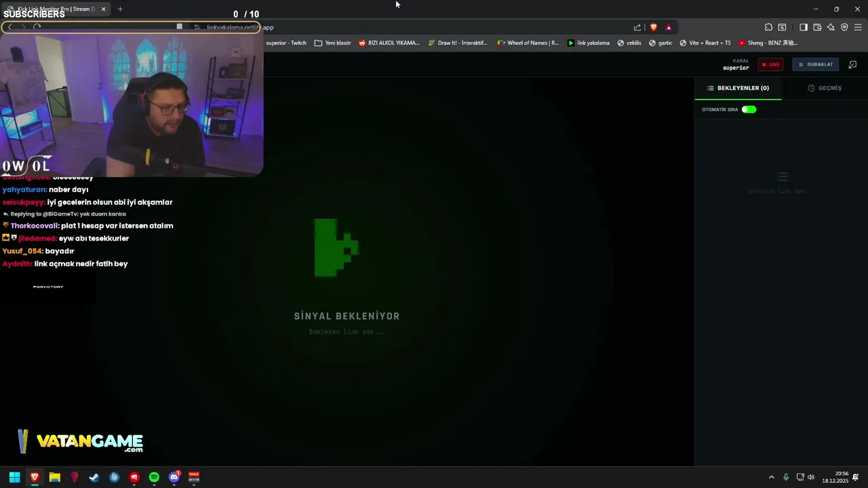868x488 pixels.
Task: Click SİNYAL BEKLENİYOR heading text
Action: 347,316
